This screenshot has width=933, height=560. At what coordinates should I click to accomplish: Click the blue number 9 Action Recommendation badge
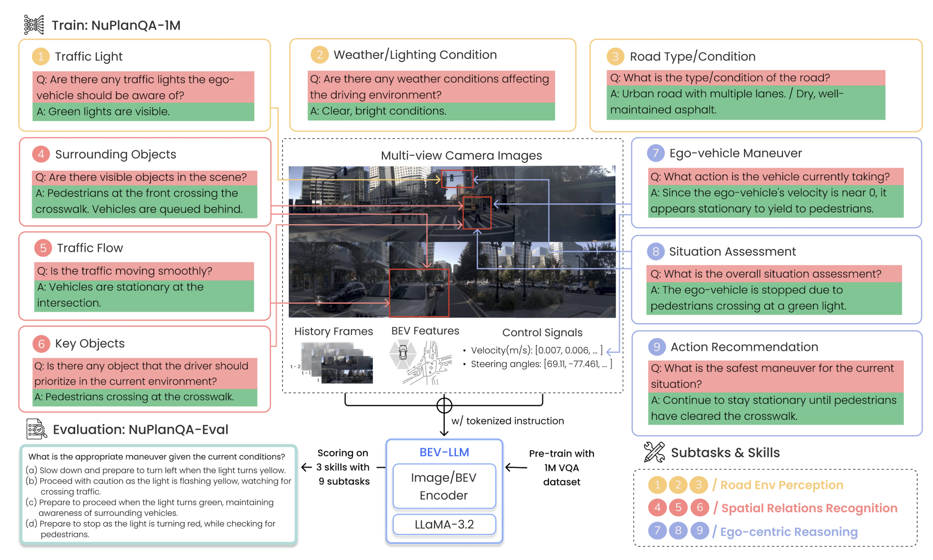pyautogui.click(x=657, y=347)
